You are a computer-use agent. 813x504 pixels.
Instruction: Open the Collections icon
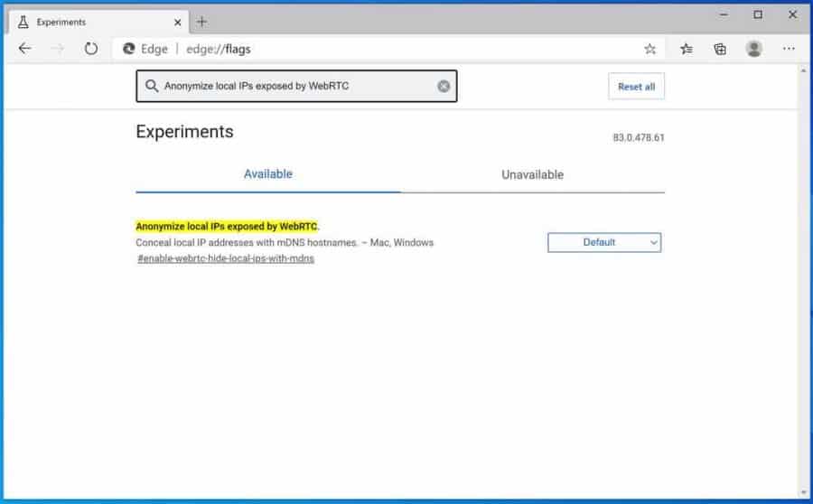[720, 49]
